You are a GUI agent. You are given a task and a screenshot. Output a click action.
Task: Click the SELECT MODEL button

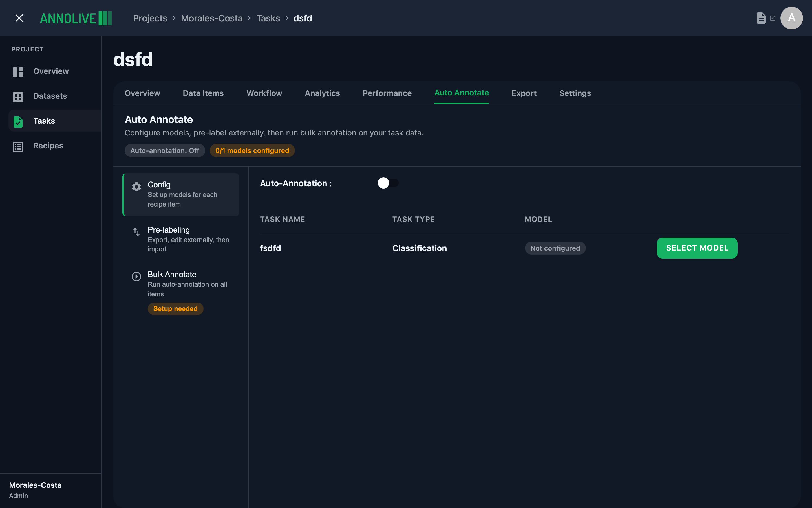point(697,248)
